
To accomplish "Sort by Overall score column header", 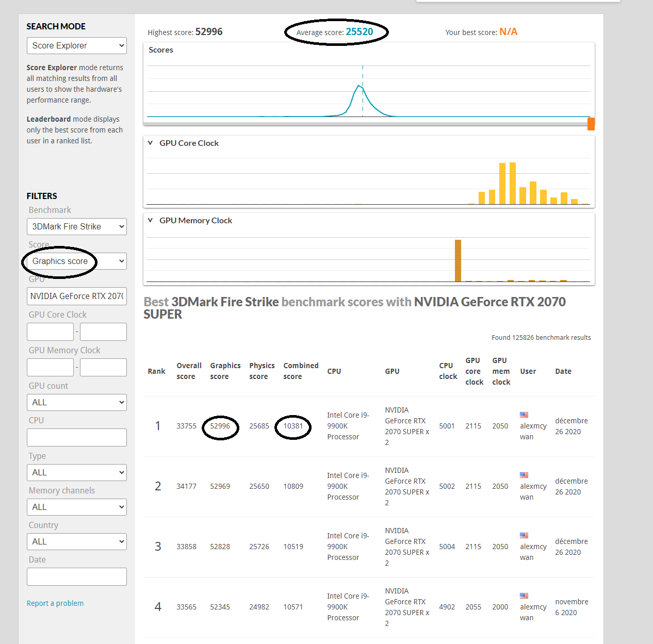I will [x=189, y=371].
